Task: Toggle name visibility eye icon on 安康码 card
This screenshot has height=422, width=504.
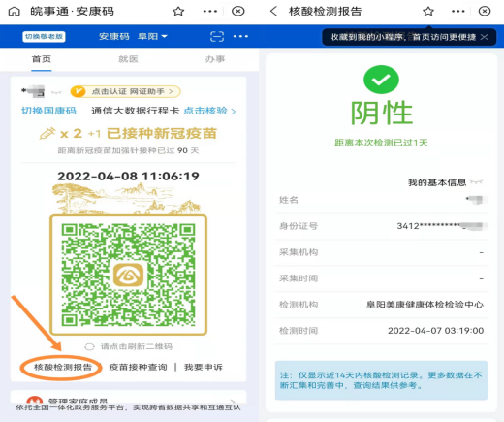Action: tap(56, 92)
